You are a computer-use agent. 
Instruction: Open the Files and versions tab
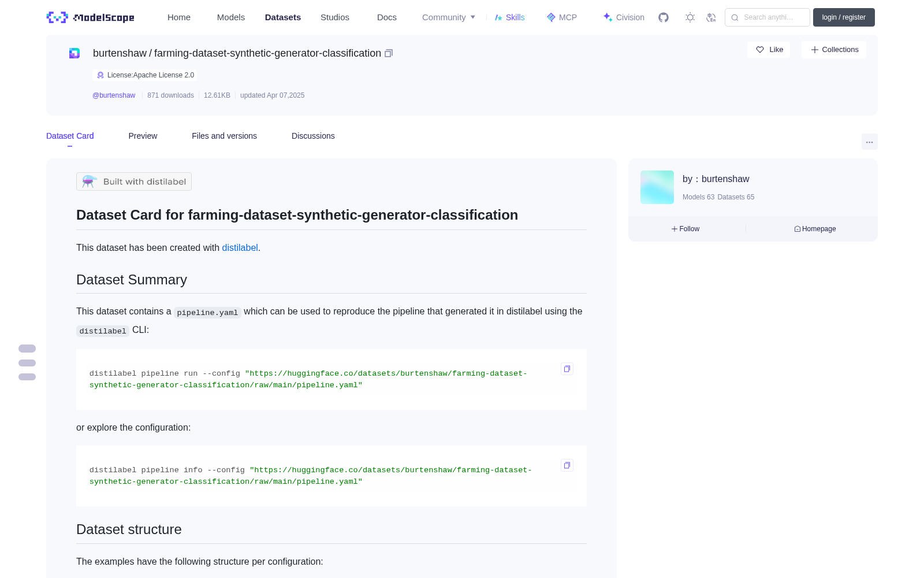pos(224,136)
